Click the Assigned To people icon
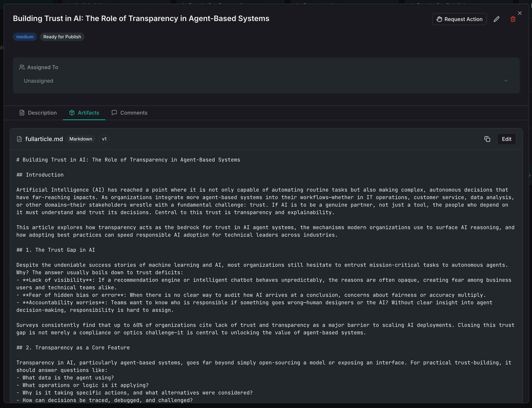Image resolution: width=532 pixels, height=408 pixels. click(22, 67)
